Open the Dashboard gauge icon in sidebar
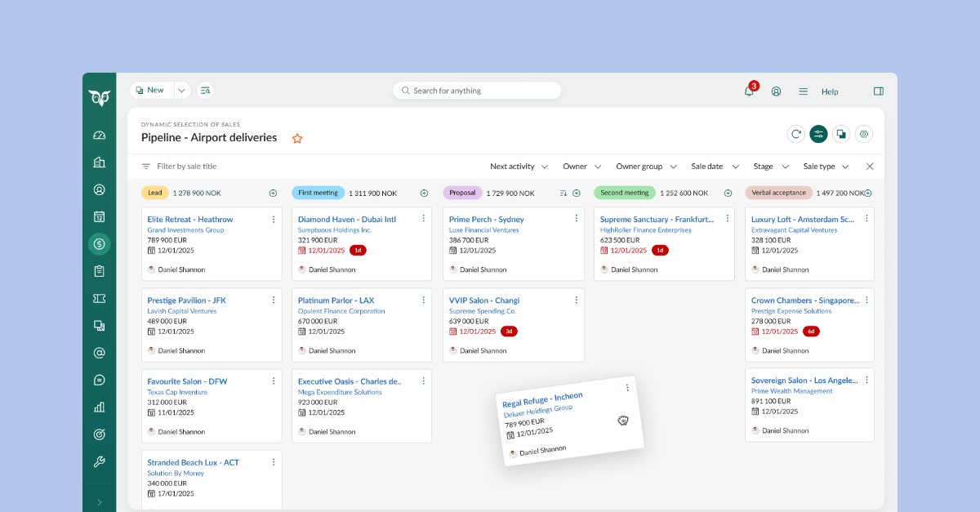This screenshot has height=512, width=980. (100, 136)
